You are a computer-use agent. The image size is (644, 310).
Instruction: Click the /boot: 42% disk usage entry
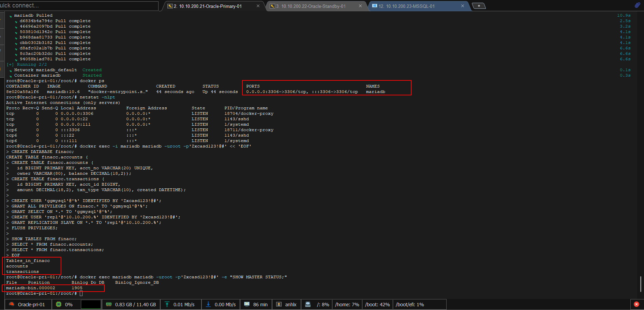[377, 305]
